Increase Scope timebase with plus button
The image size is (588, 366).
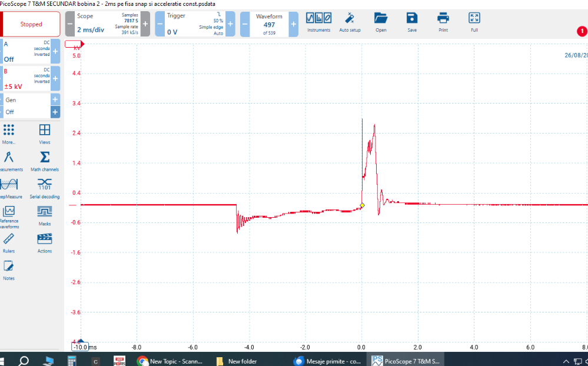(x=145, y=24)
